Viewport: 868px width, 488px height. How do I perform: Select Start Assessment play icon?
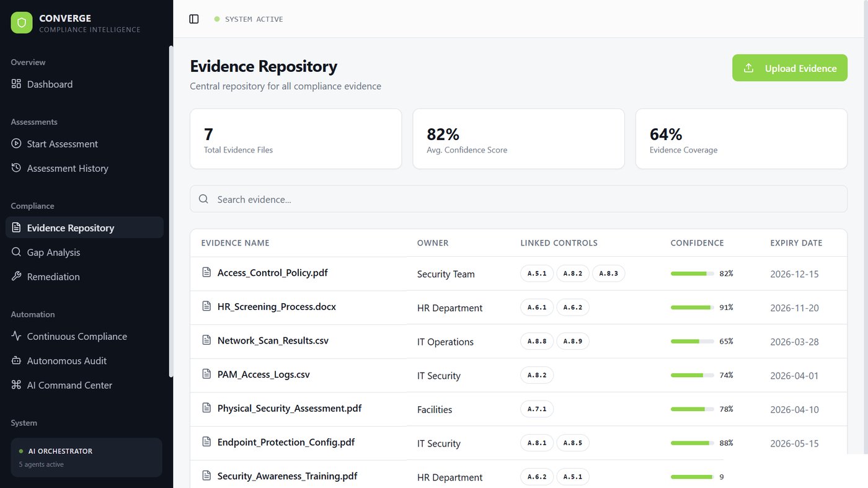tap(16, 143)
